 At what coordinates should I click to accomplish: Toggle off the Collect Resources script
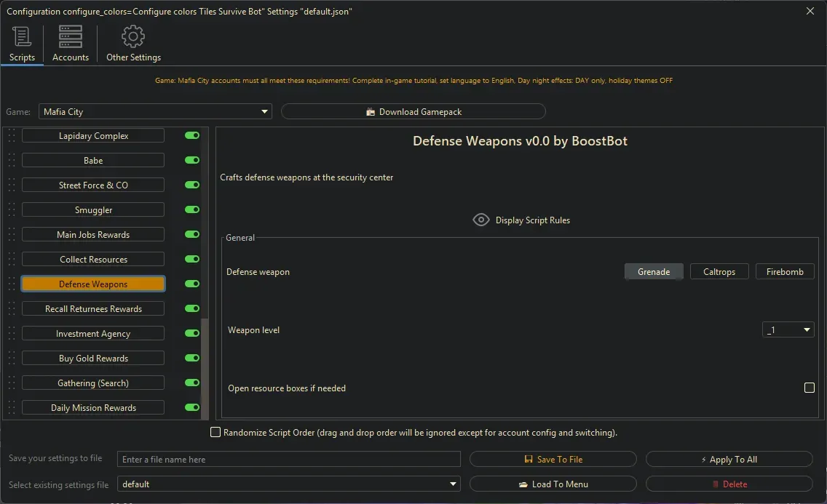coord(192,259)
